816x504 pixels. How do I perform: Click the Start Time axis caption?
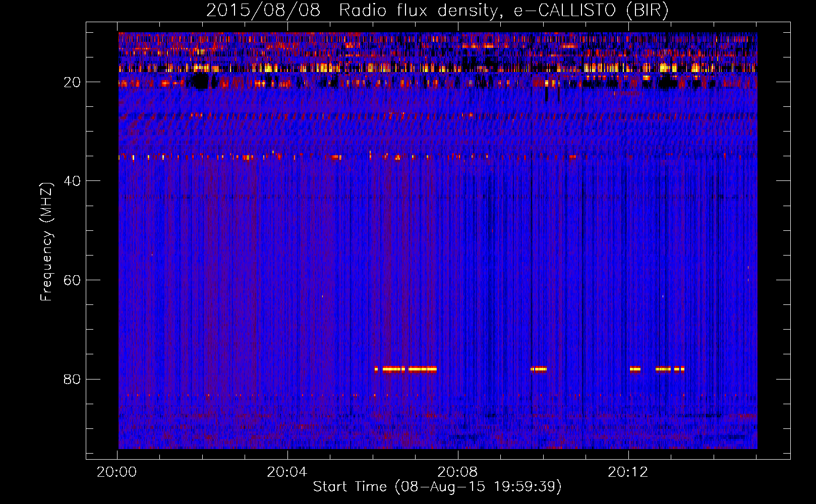coord(437,486)
